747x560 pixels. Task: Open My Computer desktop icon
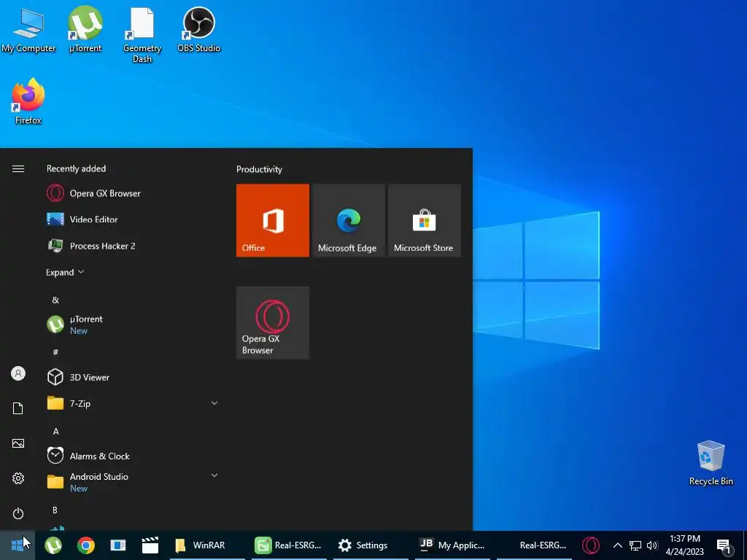[x=28, y=30]
